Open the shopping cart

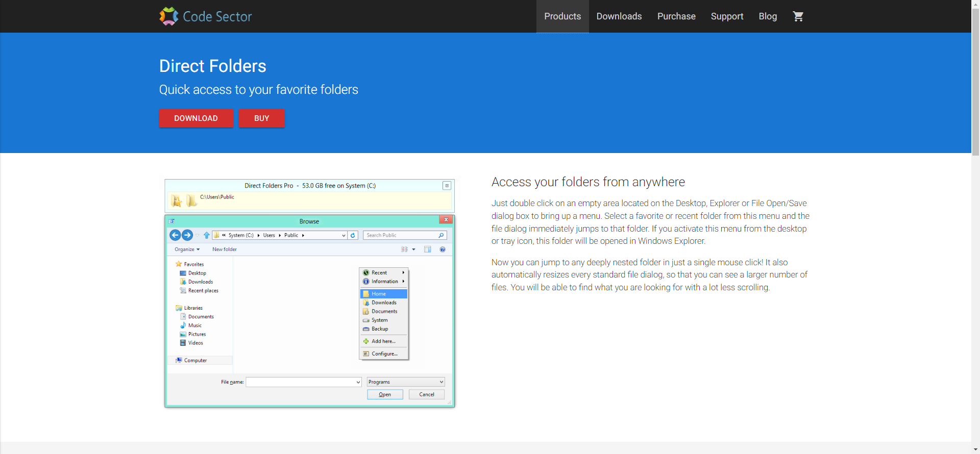click(798, 16)
